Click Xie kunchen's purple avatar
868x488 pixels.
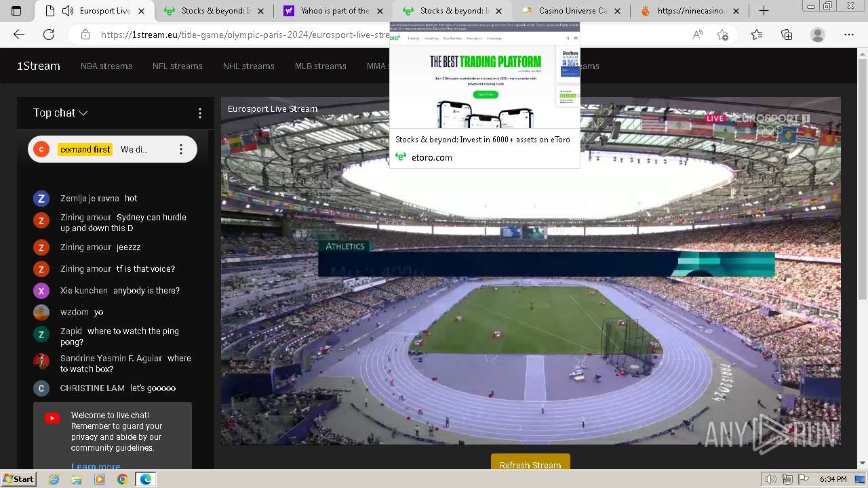(41, 291)
